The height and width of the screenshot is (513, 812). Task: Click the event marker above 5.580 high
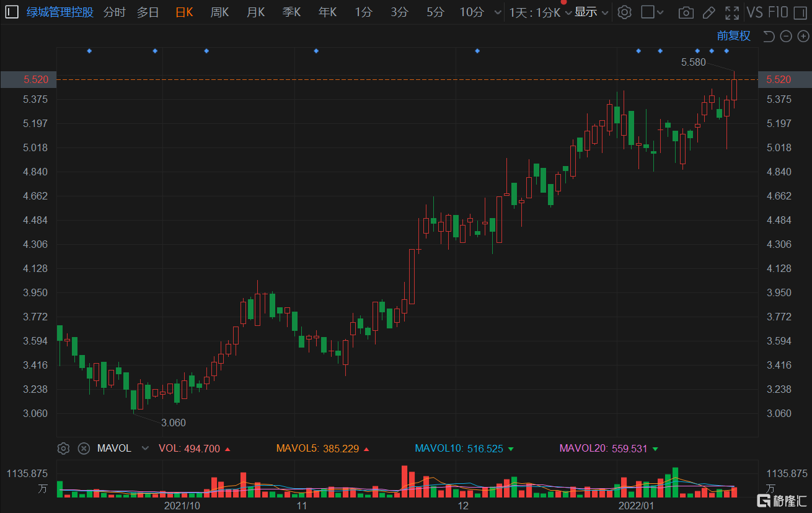click(726, 51)
